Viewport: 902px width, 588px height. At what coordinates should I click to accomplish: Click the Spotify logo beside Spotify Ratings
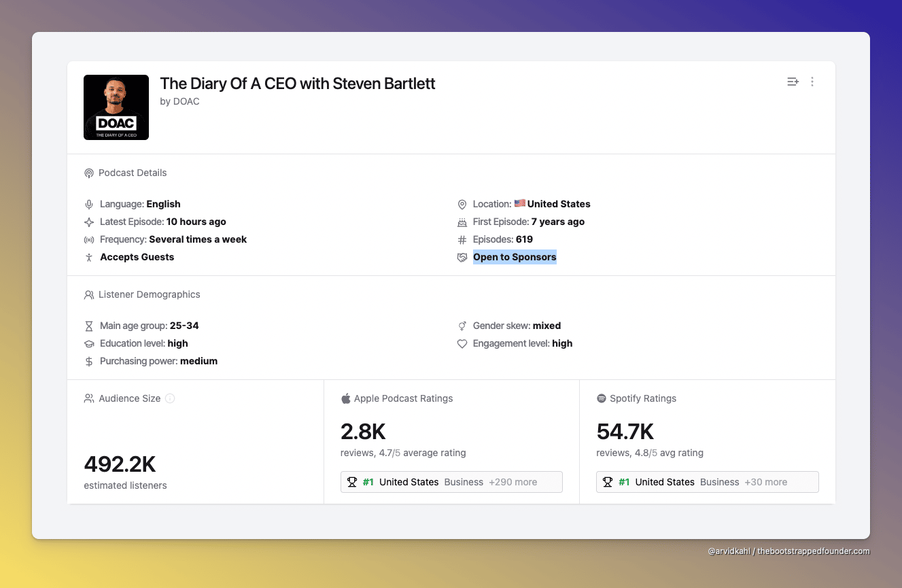coord(601,398)
